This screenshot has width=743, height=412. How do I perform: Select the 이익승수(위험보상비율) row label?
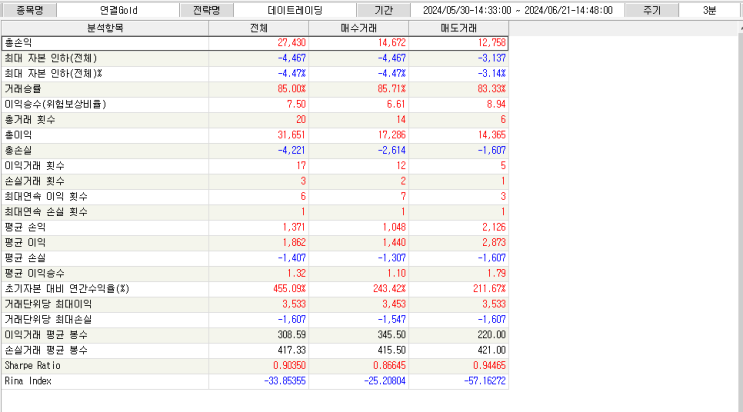click(x=55, y=104)
